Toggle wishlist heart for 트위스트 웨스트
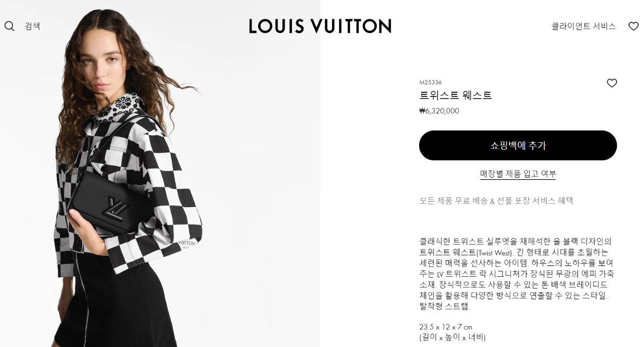The width and height of the screenshot is (644, 347). tap(612, 83)
